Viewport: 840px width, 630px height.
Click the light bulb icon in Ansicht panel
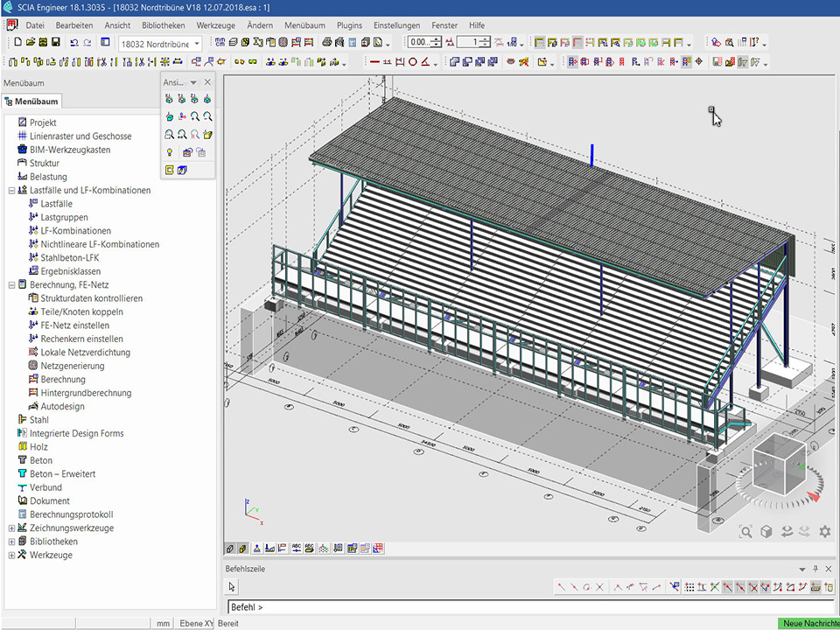(x=169, y=152)
